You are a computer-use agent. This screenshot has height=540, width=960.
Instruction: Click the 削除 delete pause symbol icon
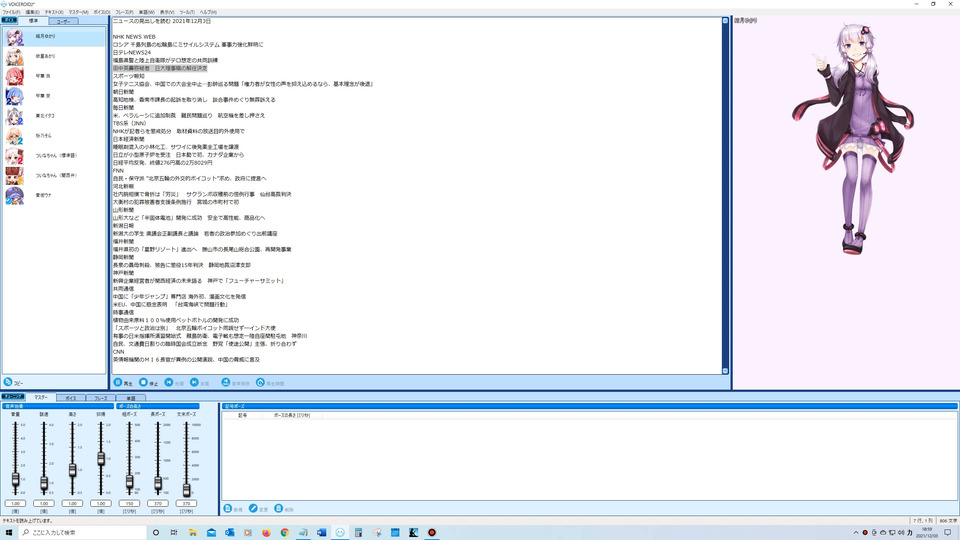[279, 509]
